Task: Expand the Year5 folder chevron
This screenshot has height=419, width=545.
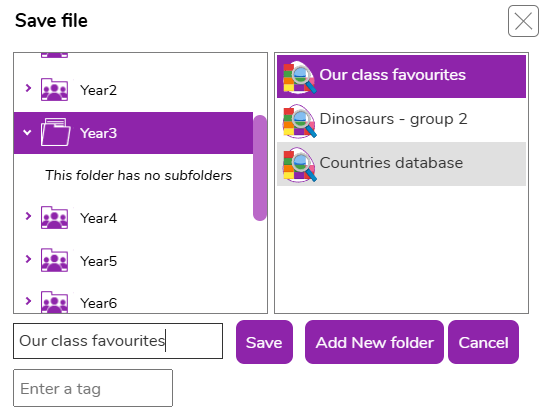Action: click(28, 259)
